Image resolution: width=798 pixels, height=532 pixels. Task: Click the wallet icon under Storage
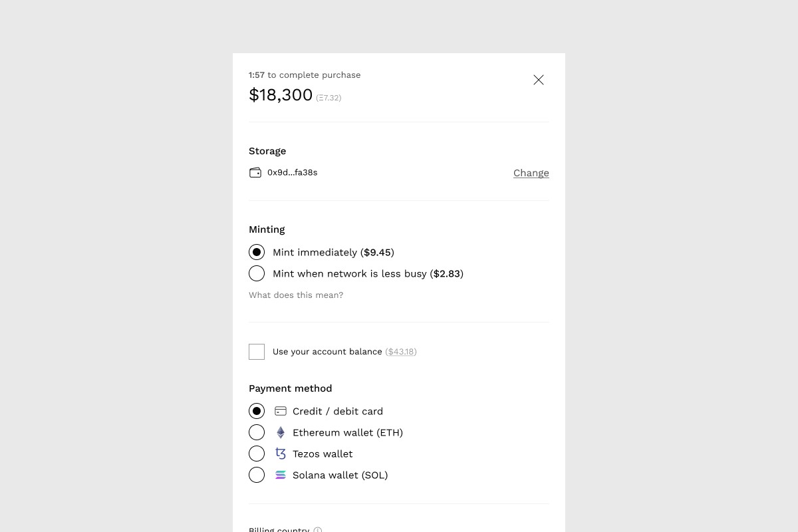255,172
